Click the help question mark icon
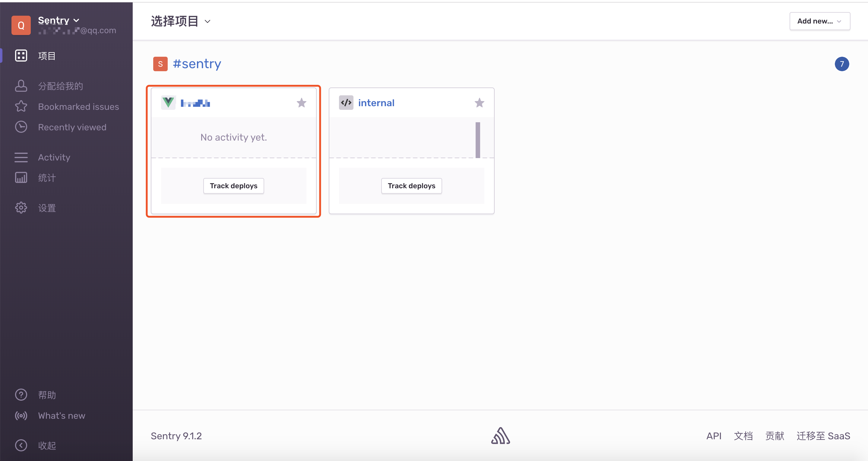Screen dimensions: 868x461 pos(21,395)
